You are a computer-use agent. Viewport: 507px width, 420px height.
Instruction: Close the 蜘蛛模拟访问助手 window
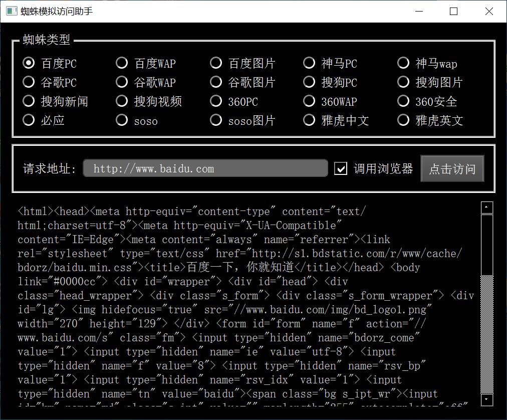[x=489, y=12]
